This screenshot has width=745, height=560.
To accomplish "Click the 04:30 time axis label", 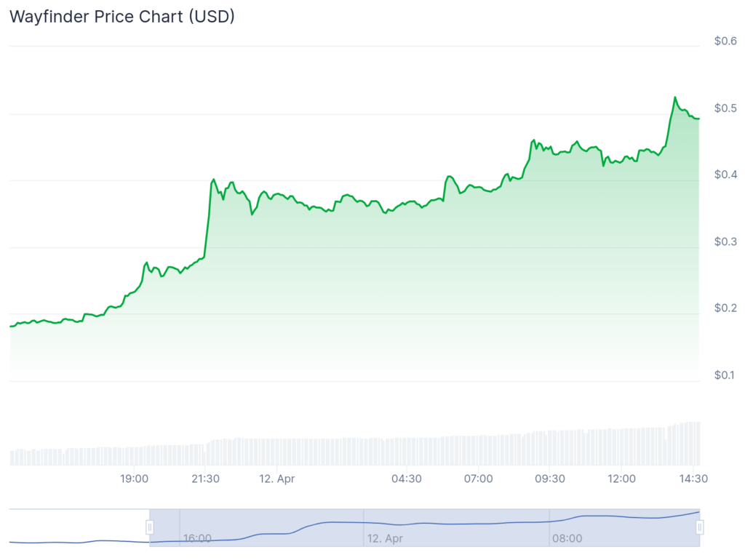I will [x=407, y=479].
